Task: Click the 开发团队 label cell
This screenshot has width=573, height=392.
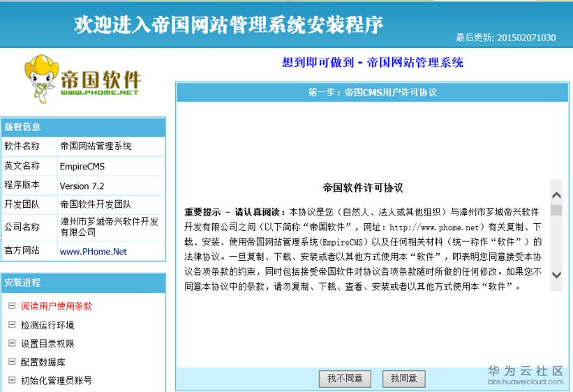Action: tap(29, 204)
